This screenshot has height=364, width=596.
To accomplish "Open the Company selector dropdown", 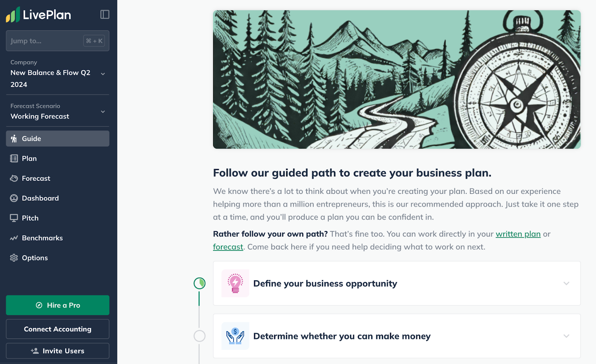I will click(103, 74).
